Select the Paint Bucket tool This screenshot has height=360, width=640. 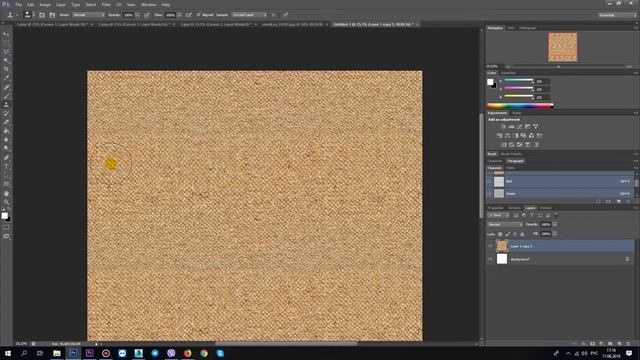[6, 131]
